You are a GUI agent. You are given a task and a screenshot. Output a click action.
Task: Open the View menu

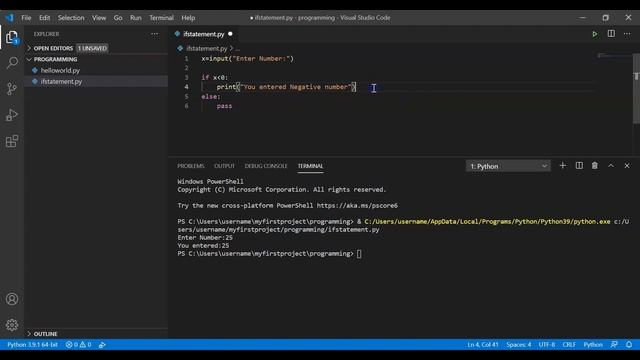click(99, 18)
